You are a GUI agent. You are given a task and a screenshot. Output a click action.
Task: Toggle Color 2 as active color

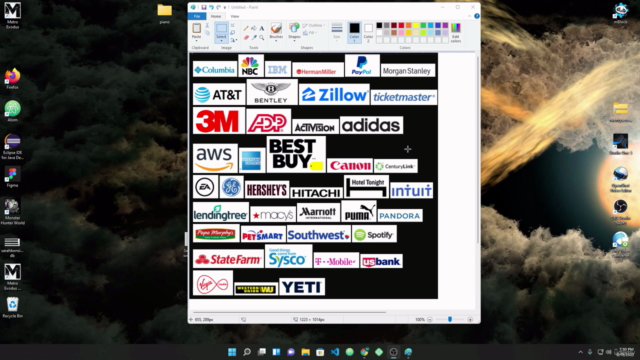pyautogui.click(x=368, y=32)
